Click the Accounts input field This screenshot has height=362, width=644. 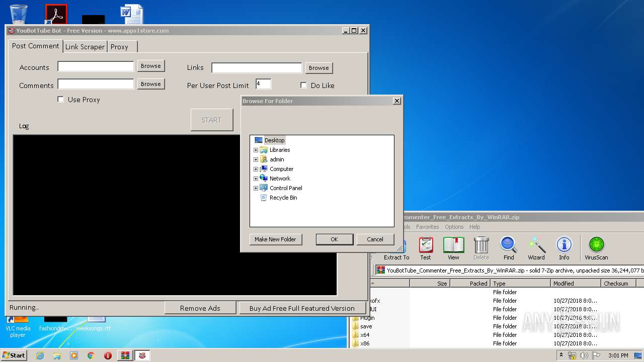(96, 66)
